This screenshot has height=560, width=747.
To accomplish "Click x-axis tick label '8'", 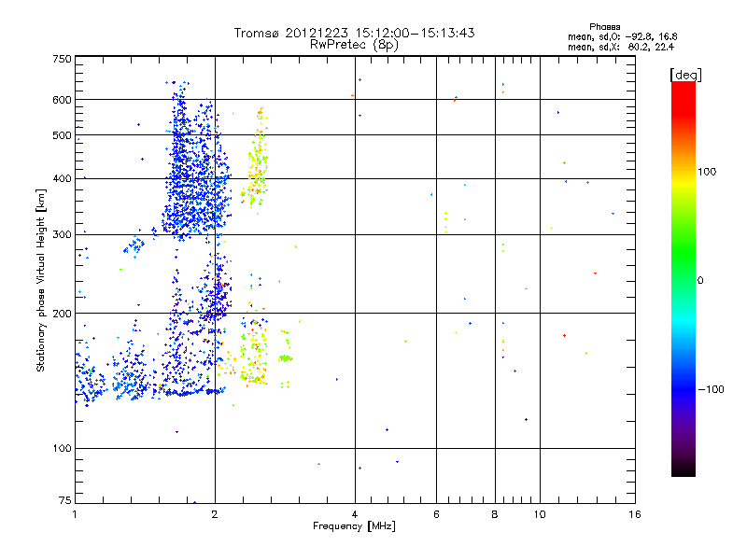I will (495, 514).
